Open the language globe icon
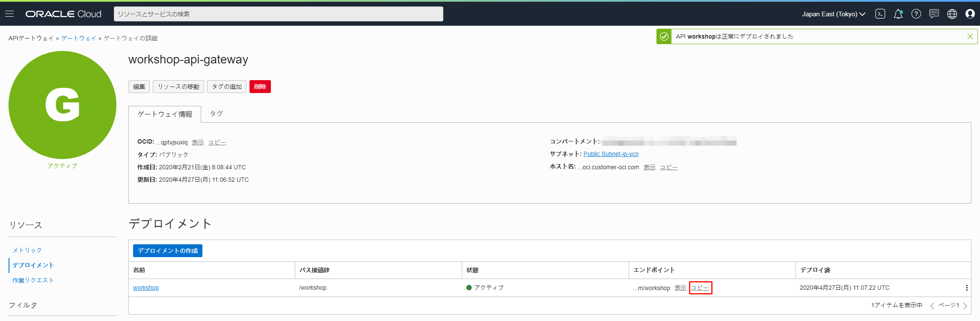This screenshot has height=321, width=980. click(x=952, y=14)
